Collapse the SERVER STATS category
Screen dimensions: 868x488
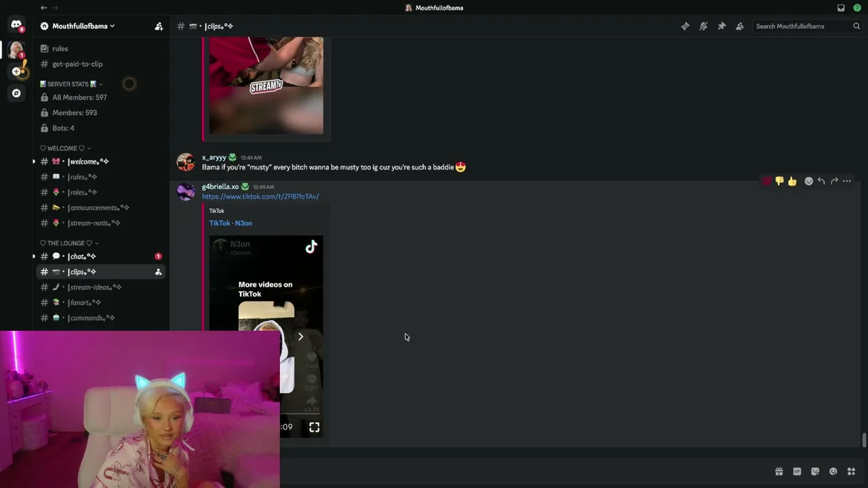tap(71, 84)
